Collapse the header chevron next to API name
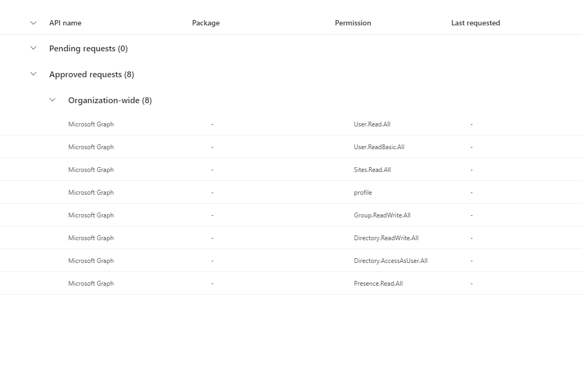The width and height of the screenshot is (582, 392). click(33, 23)
